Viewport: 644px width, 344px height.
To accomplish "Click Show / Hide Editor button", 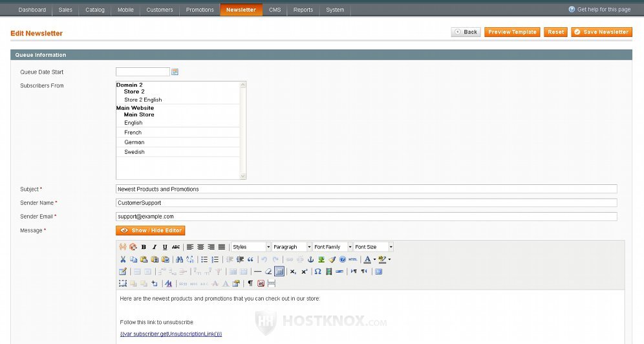I will 150,230.
